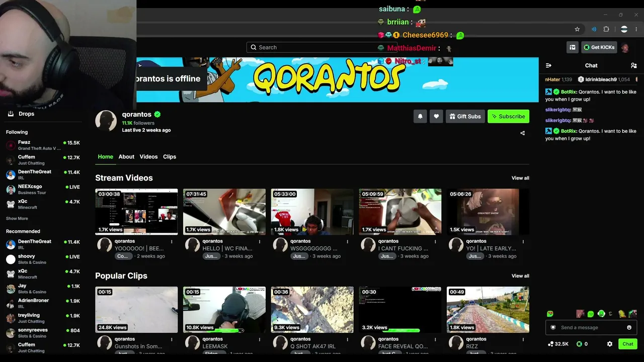Open shoovy channel in Recommended list
Screen dimensions: 644x362
pos(43,259)
